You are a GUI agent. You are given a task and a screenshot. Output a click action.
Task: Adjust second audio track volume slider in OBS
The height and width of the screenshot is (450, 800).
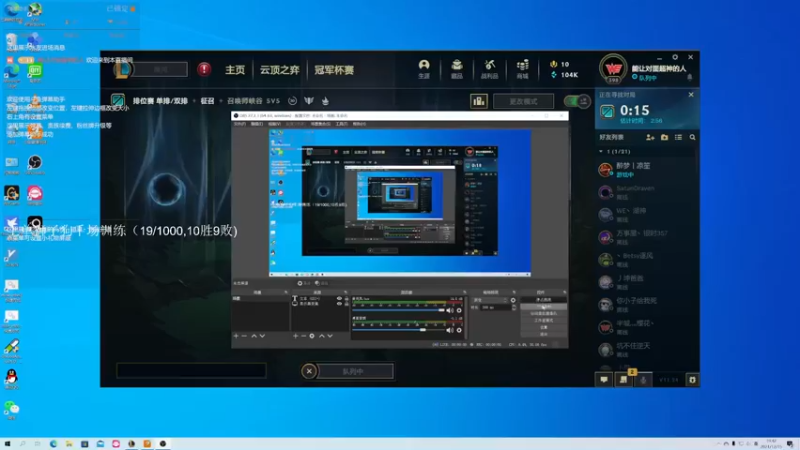coord(398,330)
